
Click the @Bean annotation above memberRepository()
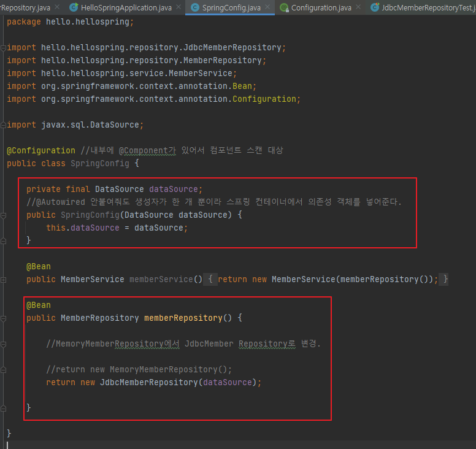39,305
